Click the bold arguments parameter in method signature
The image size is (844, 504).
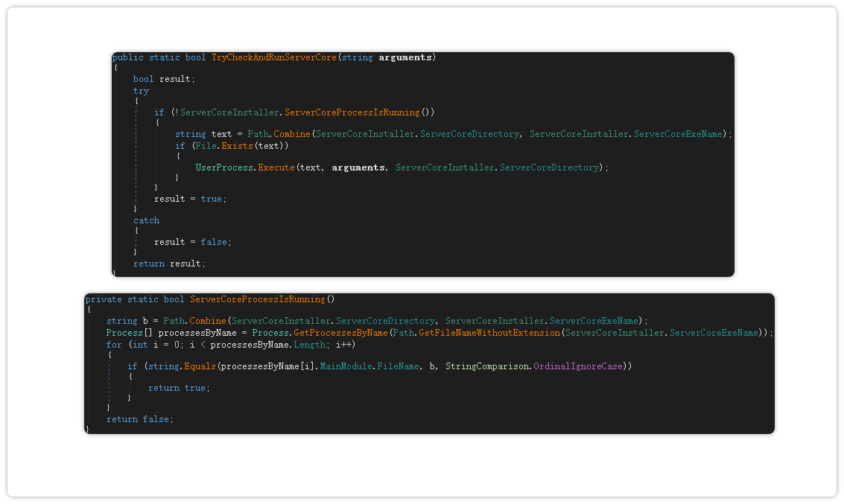point(405,57)
